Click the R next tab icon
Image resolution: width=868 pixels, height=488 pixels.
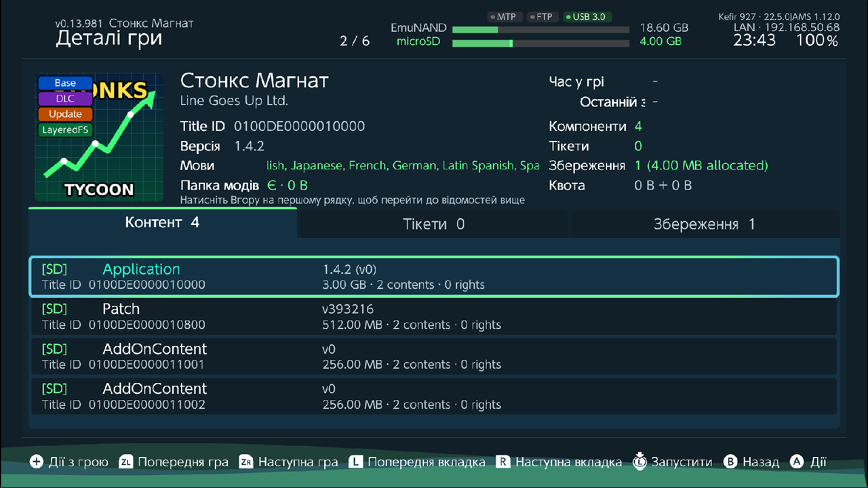point(503,462)
